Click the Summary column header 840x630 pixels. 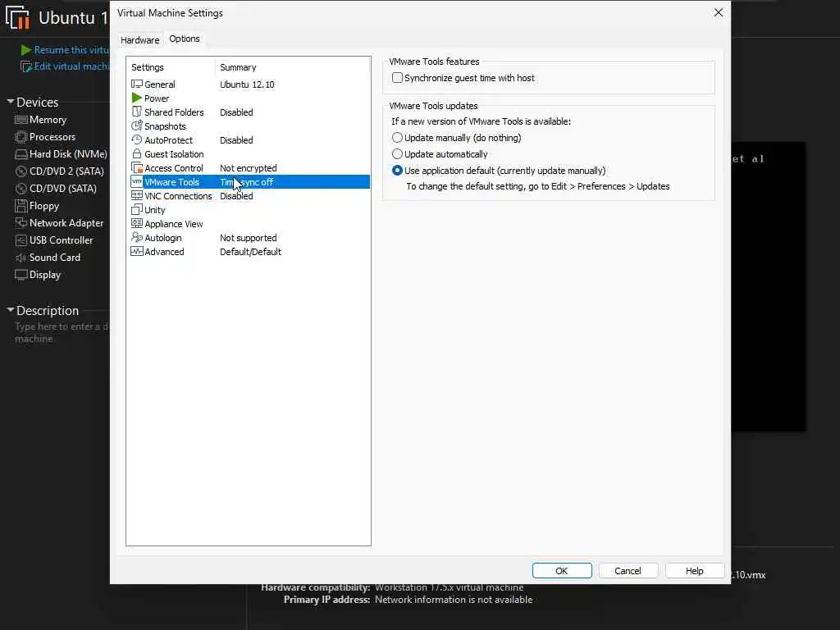[238, 67]
